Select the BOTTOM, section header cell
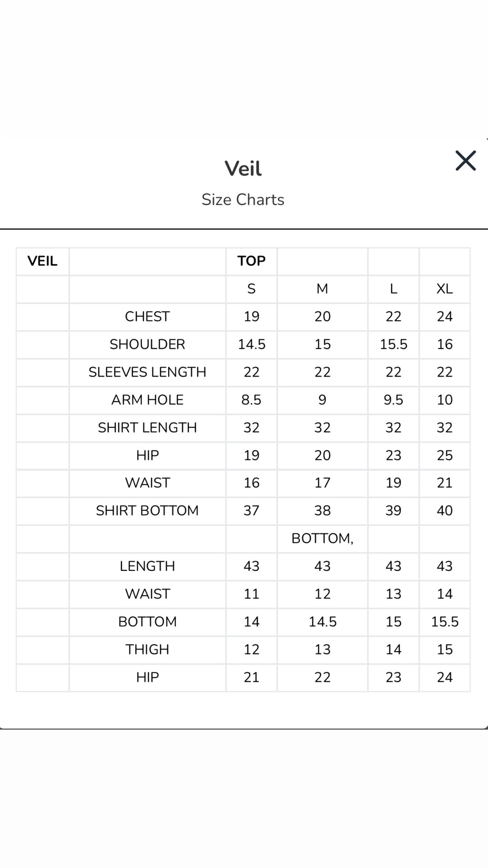The width and height of the screenshot is (488, 868). (x=323, y=538)
